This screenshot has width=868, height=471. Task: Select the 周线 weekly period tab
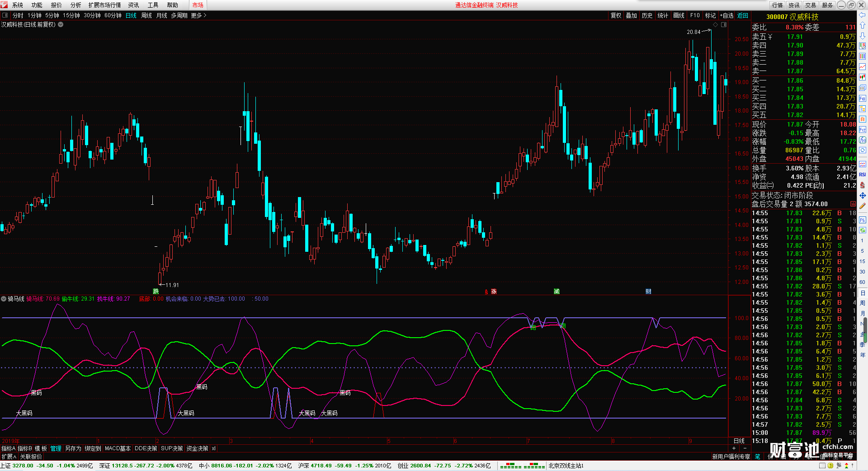point(146,15)
